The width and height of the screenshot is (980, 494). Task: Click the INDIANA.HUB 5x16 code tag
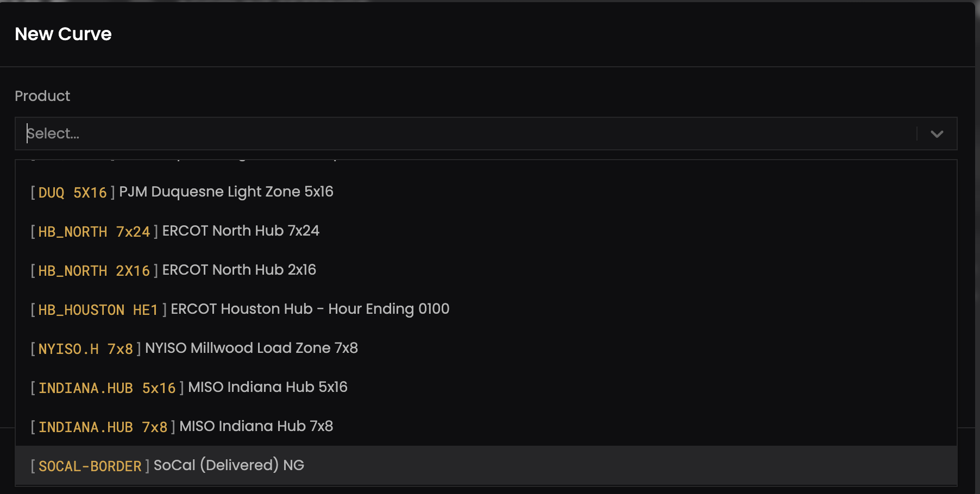pyautogui.click(x=107, y=388)
